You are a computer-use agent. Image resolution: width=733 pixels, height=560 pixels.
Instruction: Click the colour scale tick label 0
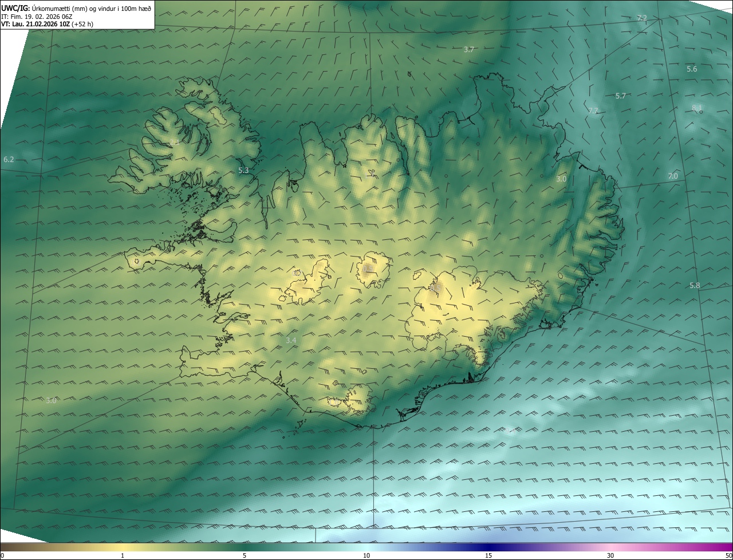pos(2,555)
